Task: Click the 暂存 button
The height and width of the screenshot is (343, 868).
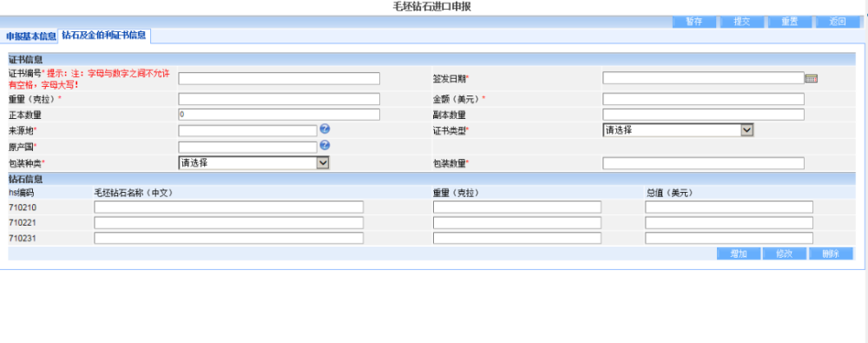Action: (694, 23)
